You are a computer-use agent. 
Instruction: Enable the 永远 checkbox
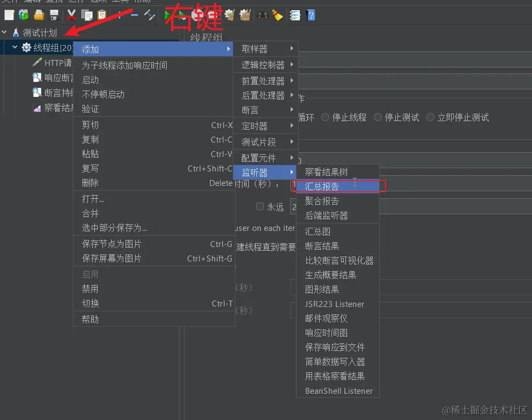260,206
